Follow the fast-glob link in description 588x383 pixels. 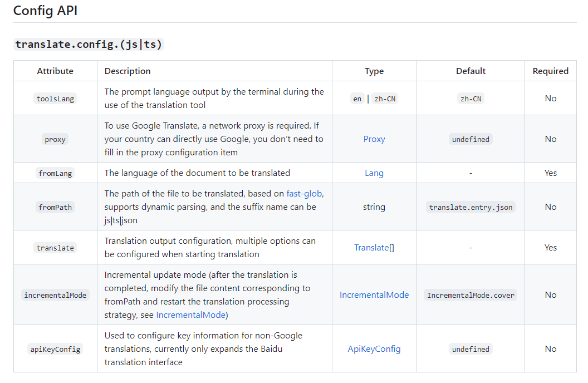click(x=304, y=193)
